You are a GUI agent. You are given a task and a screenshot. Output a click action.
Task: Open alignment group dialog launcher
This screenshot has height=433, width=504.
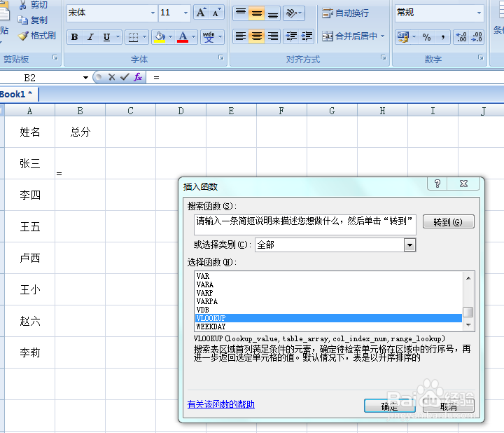[x=383, y=57]
